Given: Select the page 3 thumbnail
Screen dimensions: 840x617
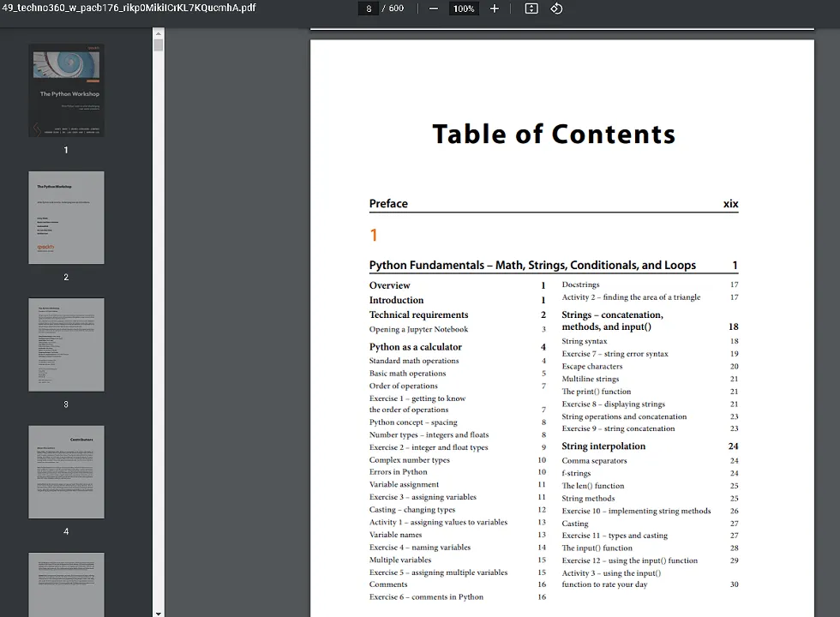Looking at the screenshot, I should pos(66,344).
